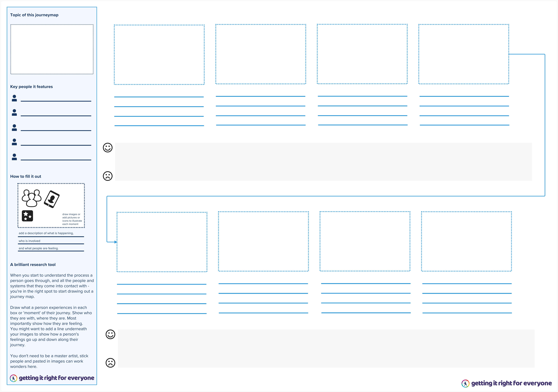Click the three stars rating icon
The width and height of the screenshot is (558, 392).
(x=27, y=216)
